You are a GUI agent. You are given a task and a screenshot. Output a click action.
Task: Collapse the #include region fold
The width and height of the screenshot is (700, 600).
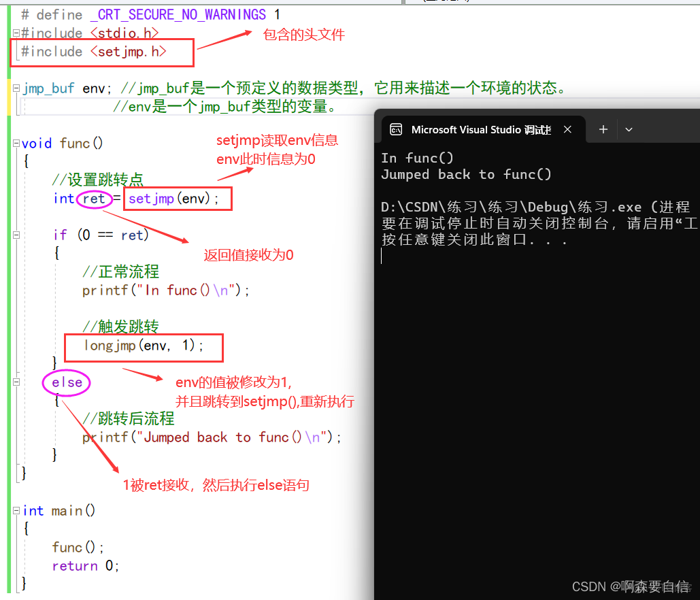16,32
